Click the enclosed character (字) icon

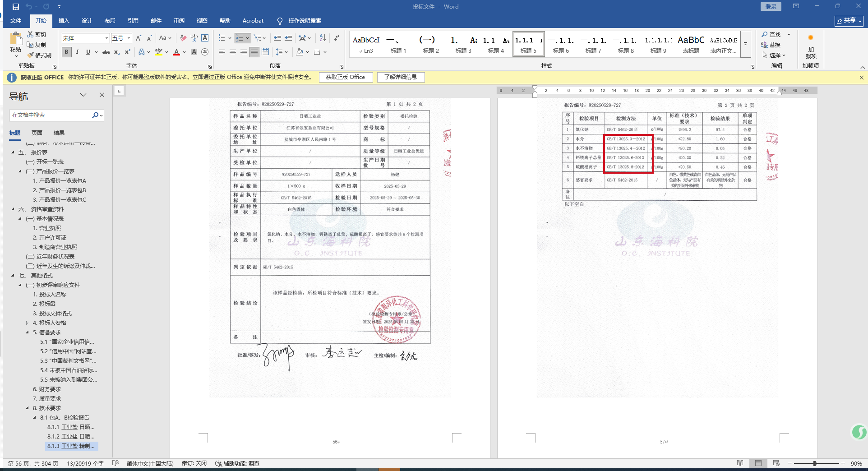[x=205, y=52]
